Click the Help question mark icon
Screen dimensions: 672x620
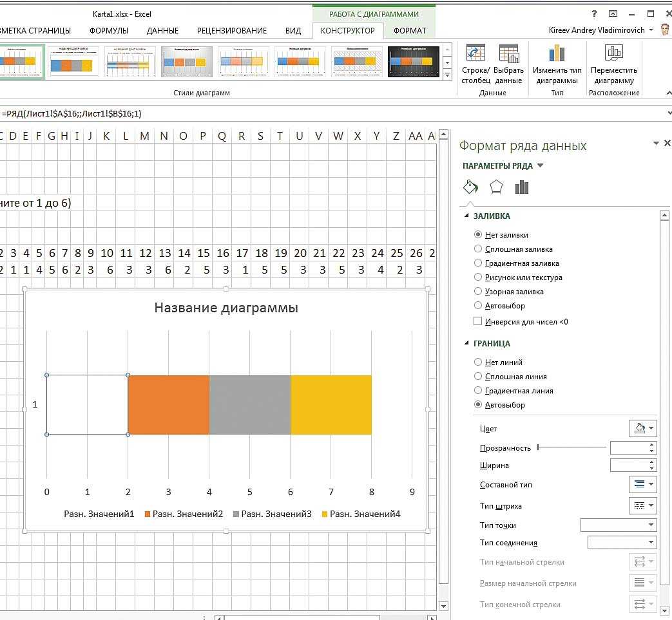pyautogui.click(x=594, y=14)
